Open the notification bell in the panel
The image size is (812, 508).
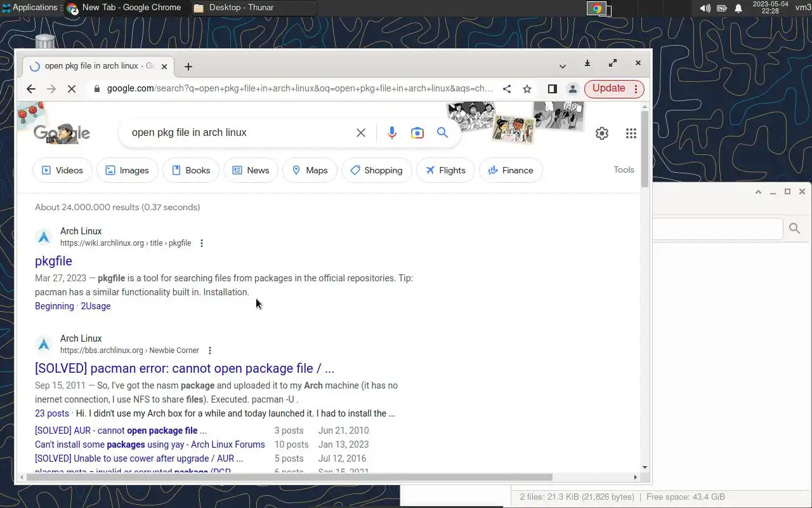click(x=738, y=8)
